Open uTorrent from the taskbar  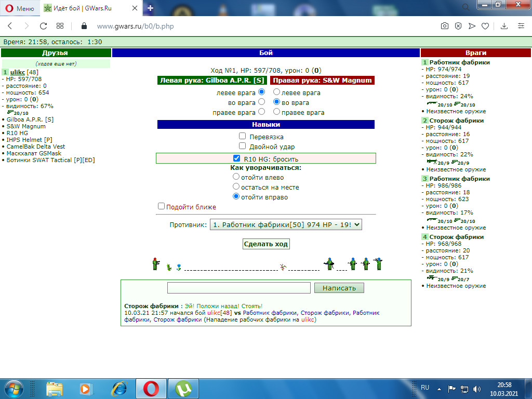tap(183, 389)
